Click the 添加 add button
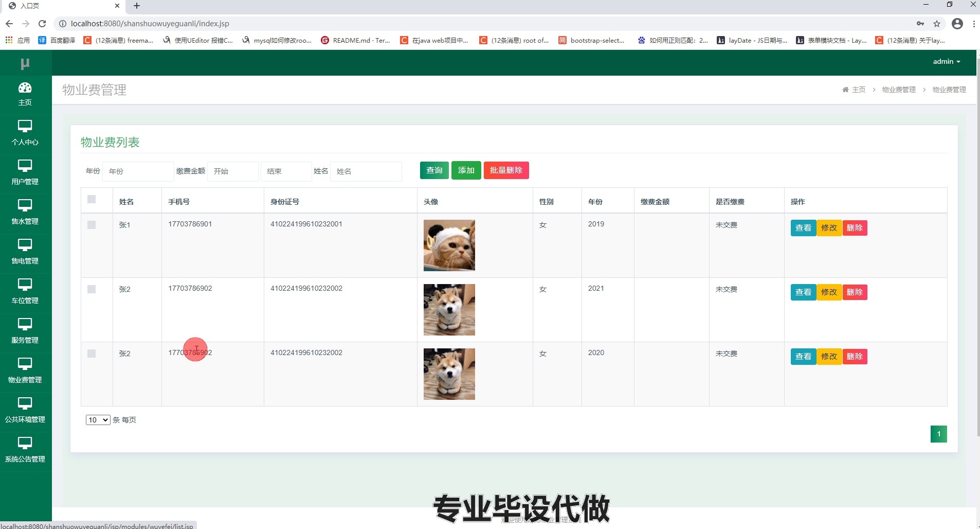980x529 pixels. (466, 170)
